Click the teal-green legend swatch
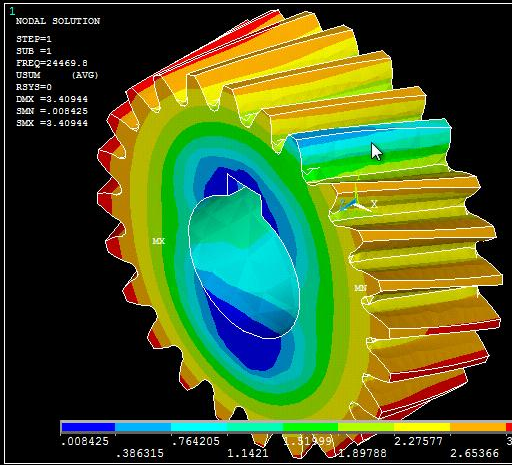Viewport: 512px width, 465px height. pos(255,427)
